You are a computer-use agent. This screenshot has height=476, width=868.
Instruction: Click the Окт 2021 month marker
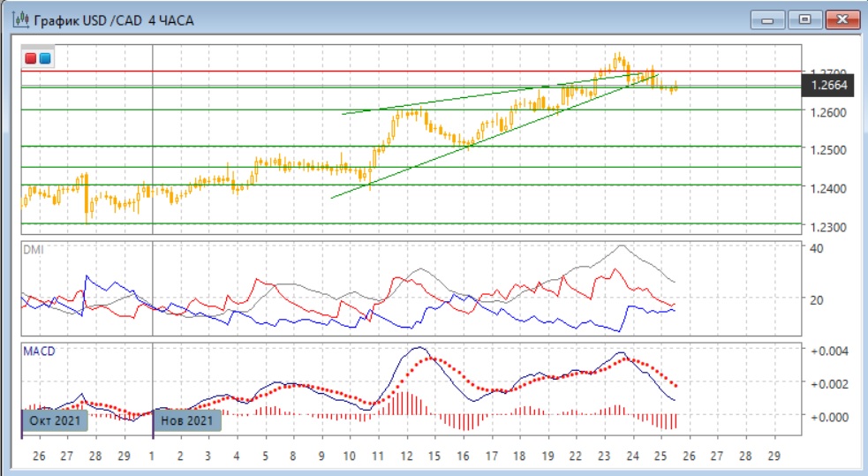point(53,421)
